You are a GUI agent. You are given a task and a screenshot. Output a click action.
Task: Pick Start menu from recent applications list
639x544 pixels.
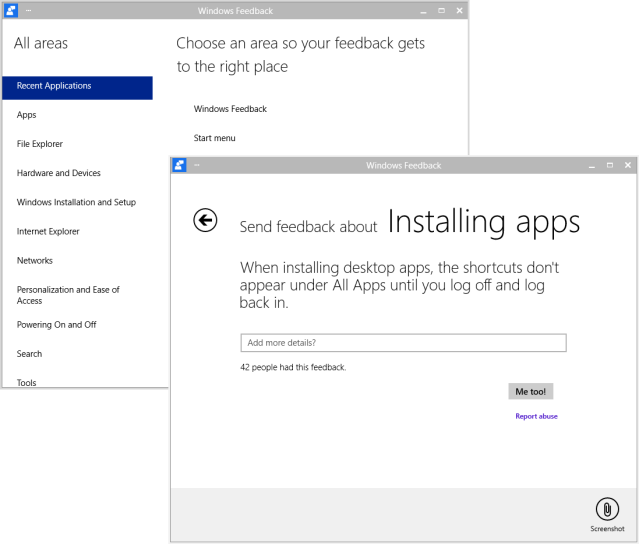click(x=214, y=138)
